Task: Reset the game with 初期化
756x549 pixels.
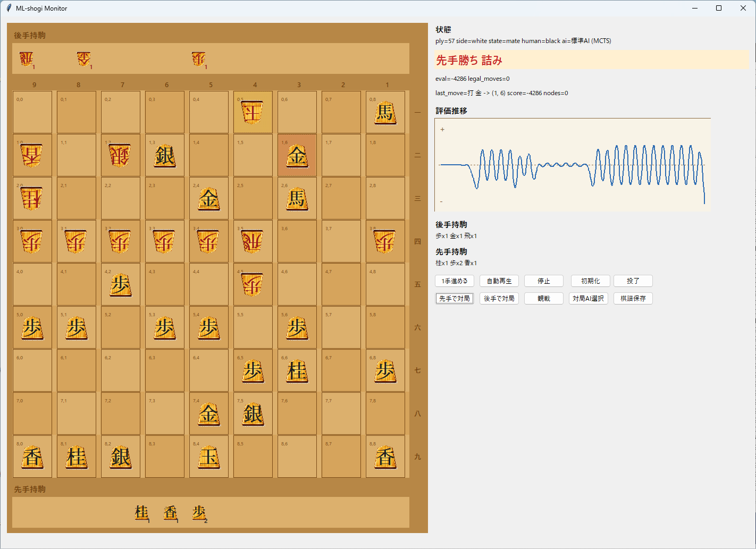Action: [590, 281]
